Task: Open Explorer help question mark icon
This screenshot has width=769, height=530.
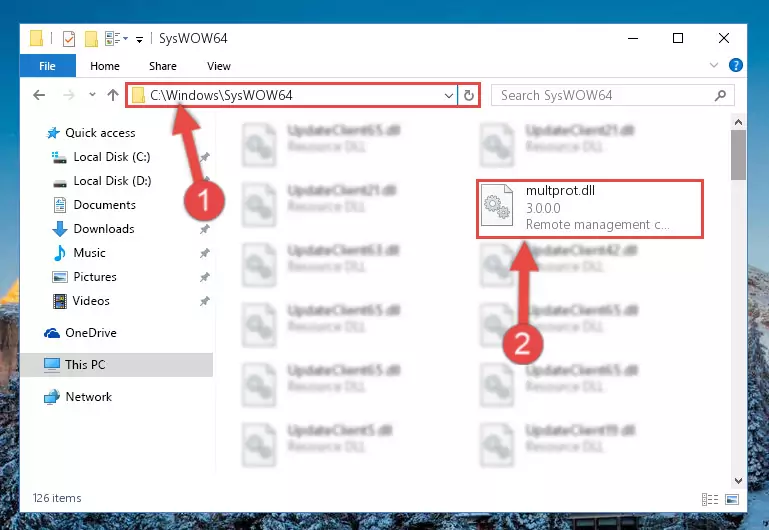Action: [x=735, y=65]
